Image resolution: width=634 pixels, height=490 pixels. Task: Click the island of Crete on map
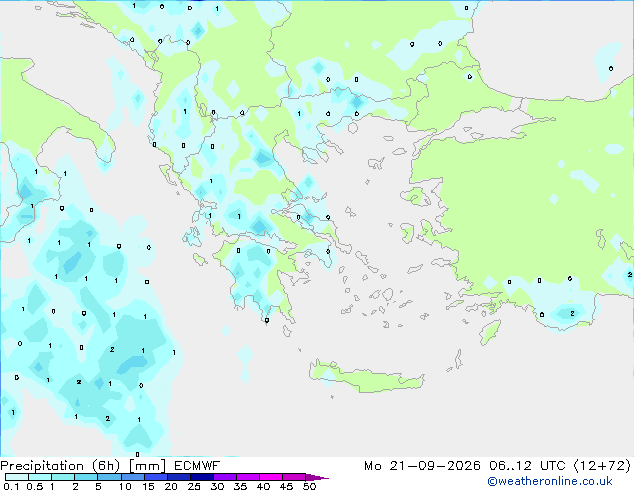[367, 376]
